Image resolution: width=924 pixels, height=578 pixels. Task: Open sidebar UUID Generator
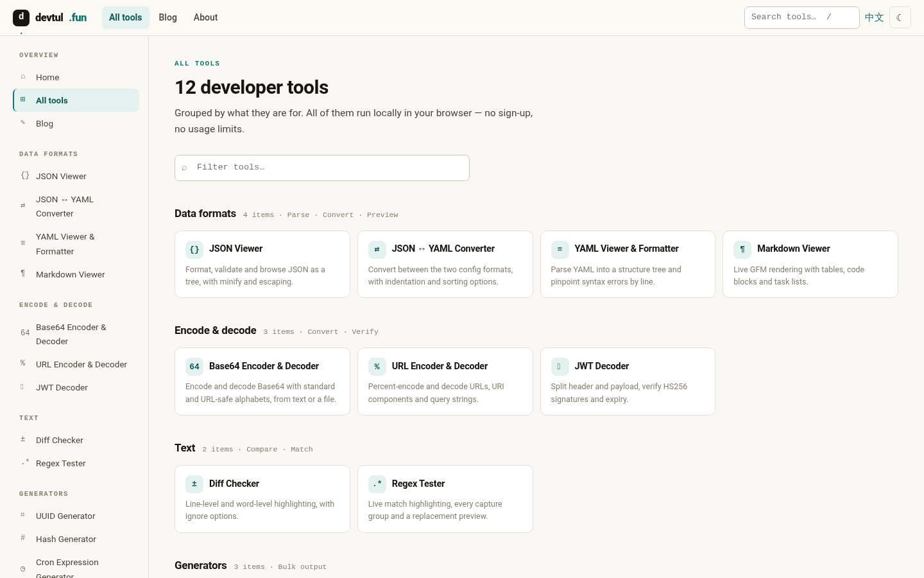point(76,516)
